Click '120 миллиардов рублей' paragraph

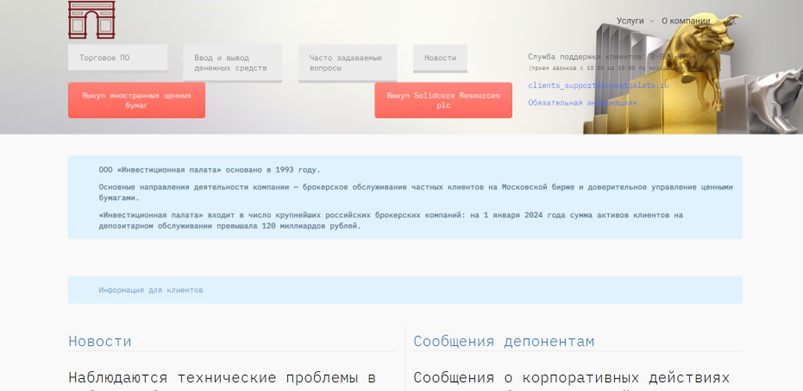pyautogui.click(x=391, y=220)
